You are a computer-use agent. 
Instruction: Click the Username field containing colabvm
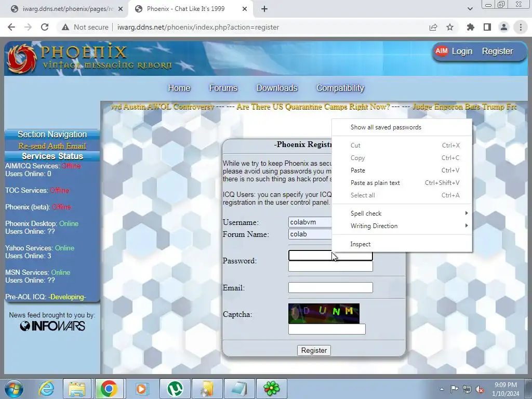tap(310, 222)
